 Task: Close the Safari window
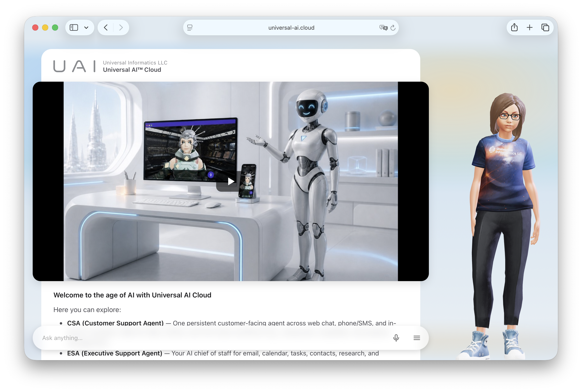point(35,28)
